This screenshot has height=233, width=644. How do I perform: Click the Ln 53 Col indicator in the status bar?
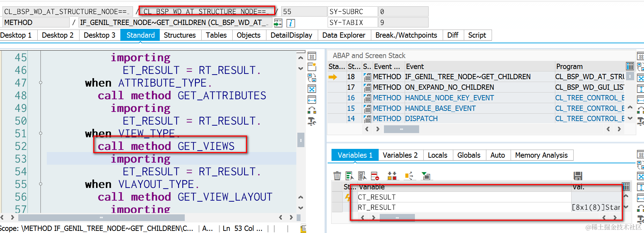(x=242, y=228)
